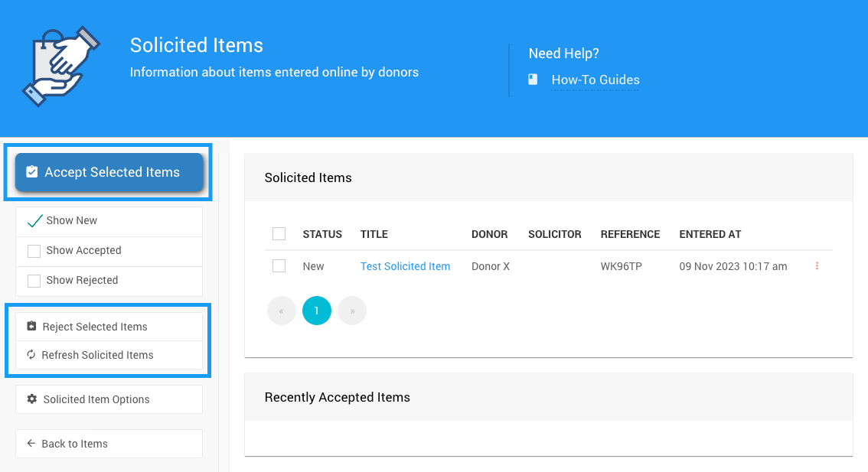Go to the next page of results
Viewport: 868px width, 472px height.
tap(352, 311)
